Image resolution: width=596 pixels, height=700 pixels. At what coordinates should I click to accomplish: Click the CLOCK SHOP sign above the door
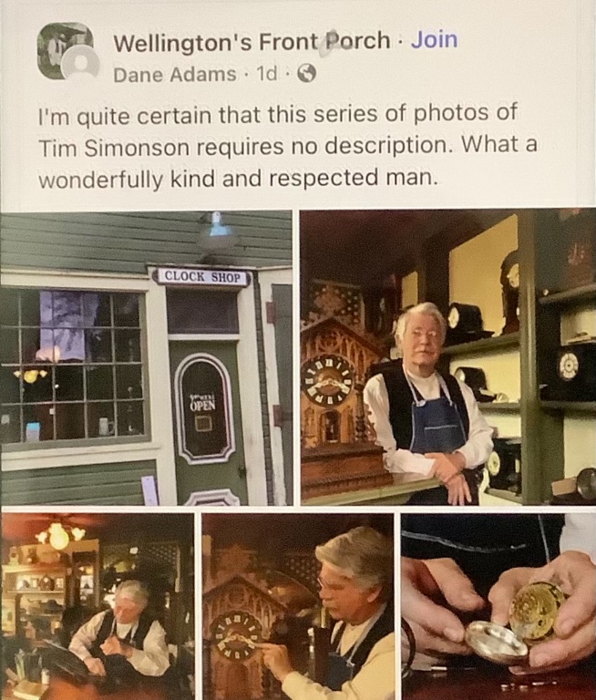(201, 277)
